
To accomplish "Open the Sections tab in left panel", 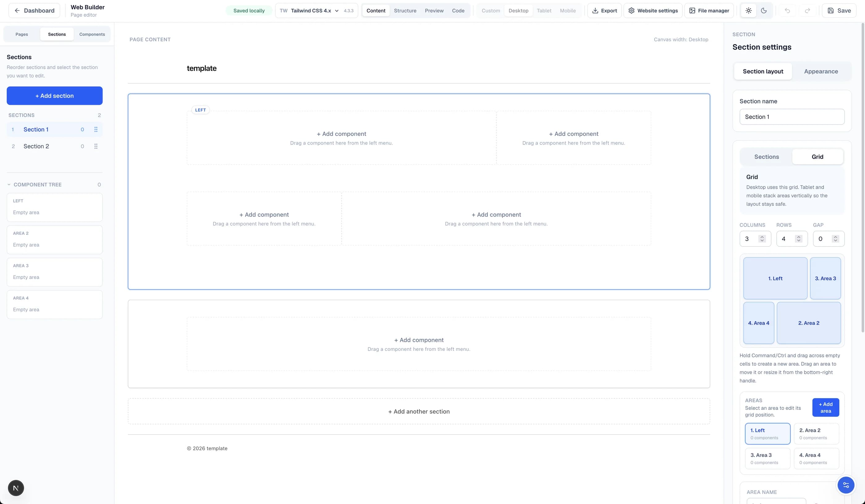I will click(x=57, y=34).
